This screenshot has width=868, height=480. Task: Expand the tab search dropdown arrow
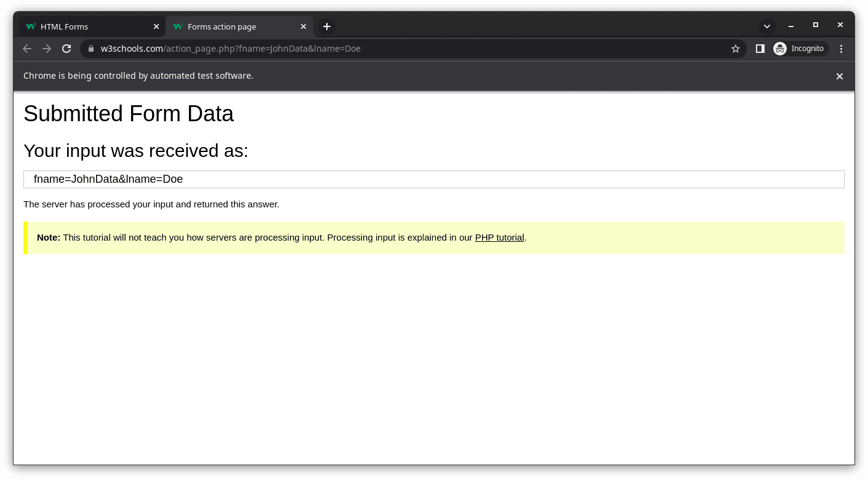(766, 26)
